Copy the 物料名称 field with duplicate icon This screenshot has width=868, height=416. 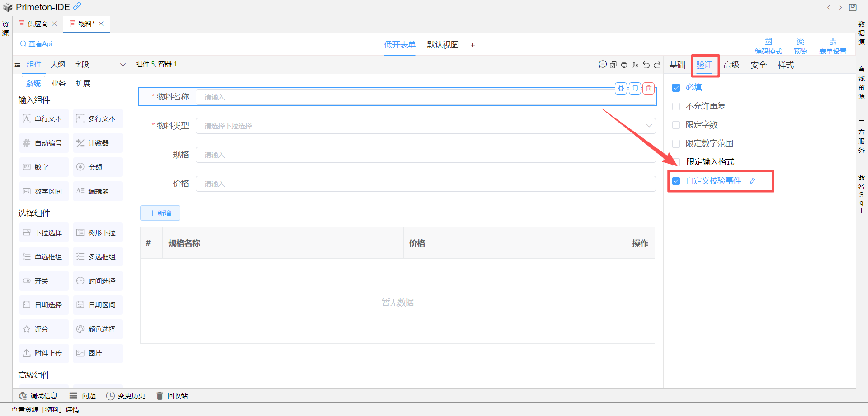[x=635, y=89]
